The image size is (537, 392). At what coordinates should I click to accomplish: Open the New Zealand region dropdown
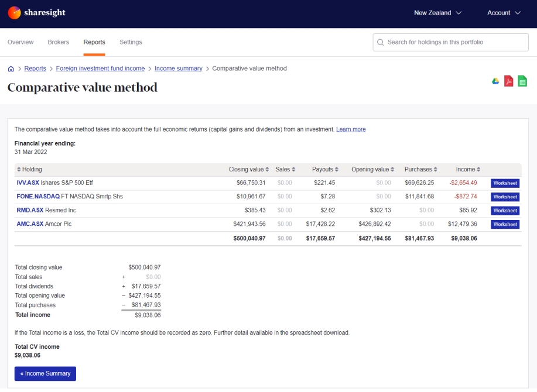click(x=437, y=13)
